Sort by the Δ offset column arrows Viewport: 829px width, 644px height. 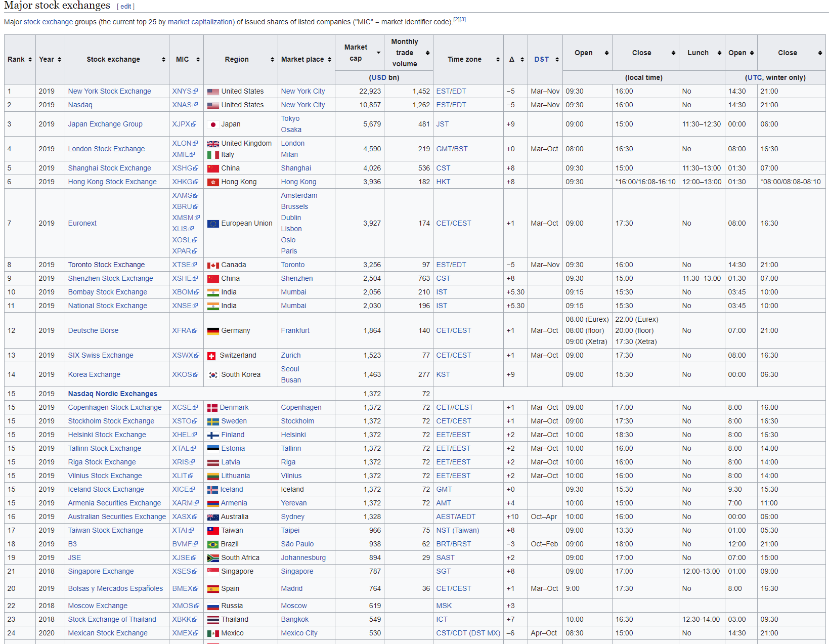(x=522, y=59)
